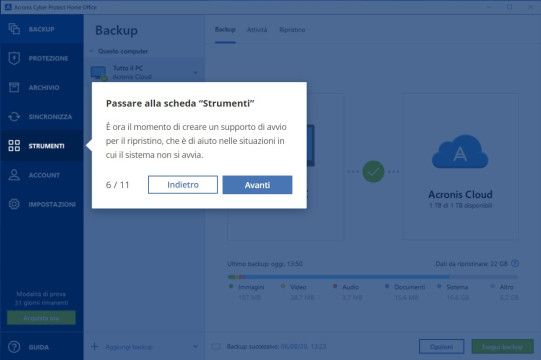Collapse the Questo computer section arrow
The height and width of the screenshot is (360, 541).
[91, 51]
